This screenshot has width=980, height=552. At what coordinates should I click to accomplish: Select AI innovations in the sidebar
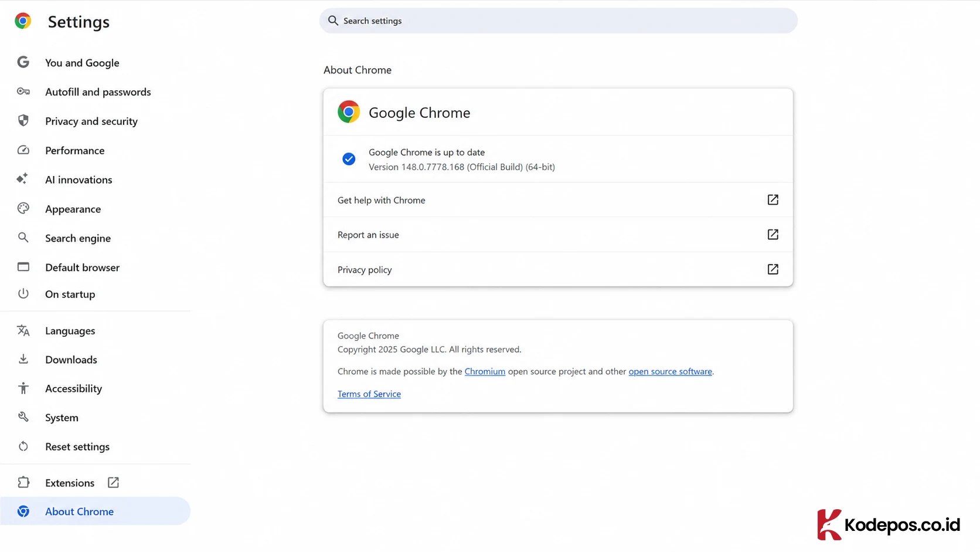(79, 180)
